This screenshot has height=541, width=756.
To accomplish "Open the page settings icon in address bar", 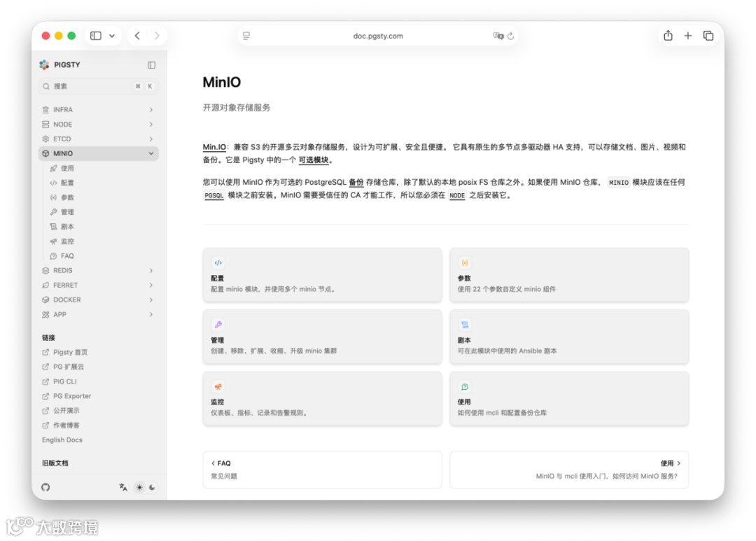I will (x=246, y=36).
